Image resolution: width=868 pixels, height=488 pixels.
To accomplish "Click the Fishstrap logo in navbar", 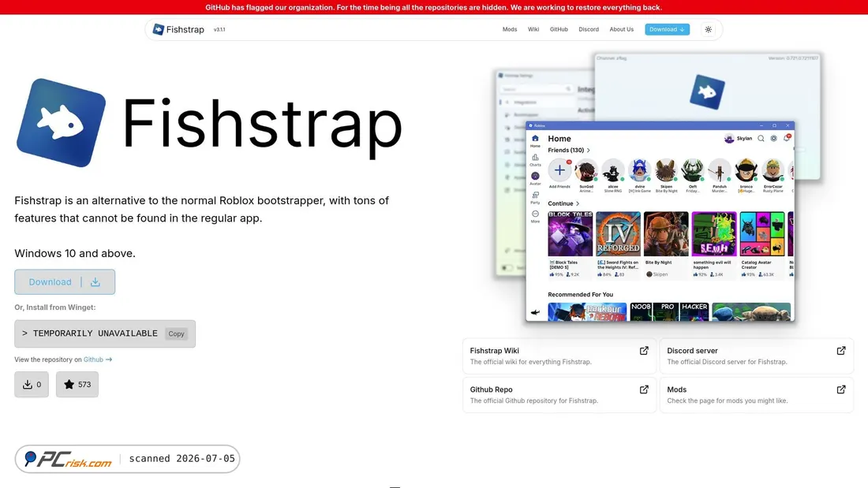I will 178,29.
